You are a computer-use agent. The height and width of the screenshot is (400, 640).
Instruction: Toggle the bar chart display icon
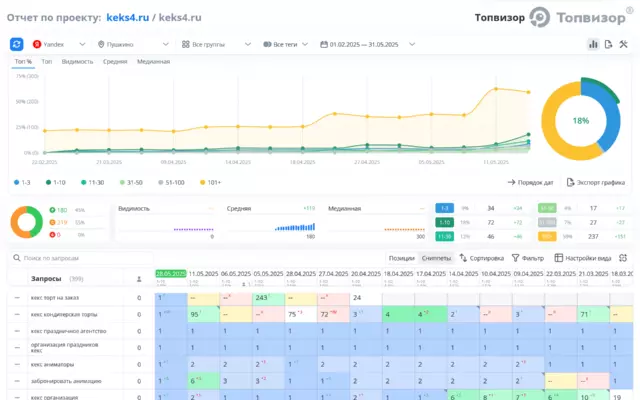[x=593, y=44]
